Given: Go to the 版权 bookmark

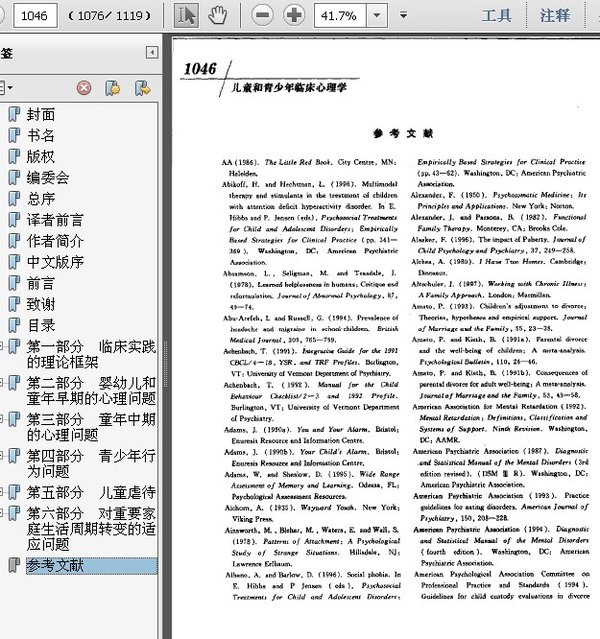Looking at the screenshot, I should [41, 156].
